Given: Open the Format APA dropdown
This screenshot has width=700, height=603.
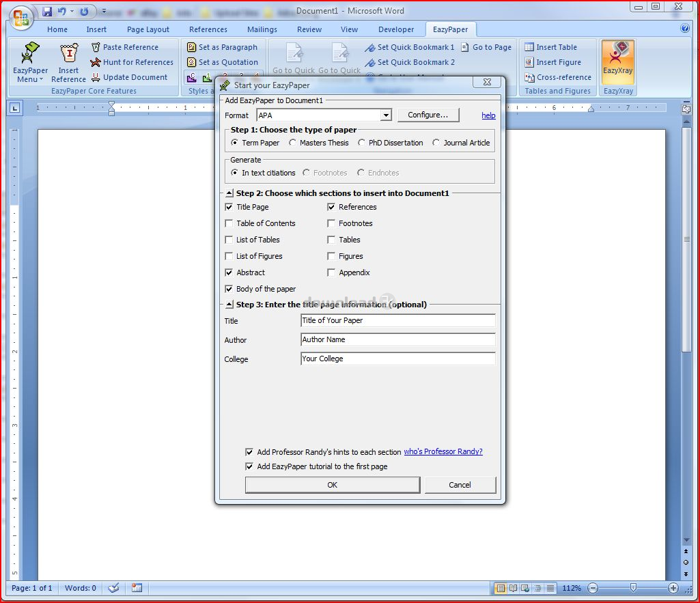Looking at the screenshot, I should [x=386, y=115].
